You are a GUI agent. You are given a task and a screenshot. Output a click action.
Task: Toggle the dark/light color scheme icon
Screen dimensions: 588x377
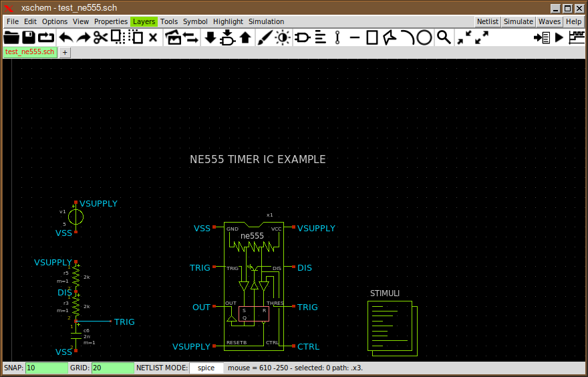coord(283,37)
